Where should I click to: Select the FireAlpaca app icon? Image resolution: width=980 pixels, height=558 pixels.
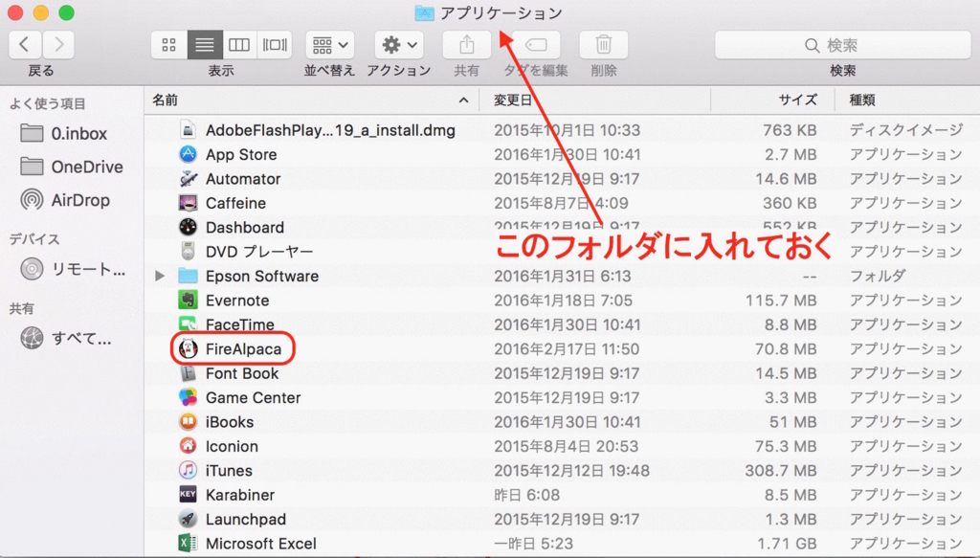pos(188,348)
